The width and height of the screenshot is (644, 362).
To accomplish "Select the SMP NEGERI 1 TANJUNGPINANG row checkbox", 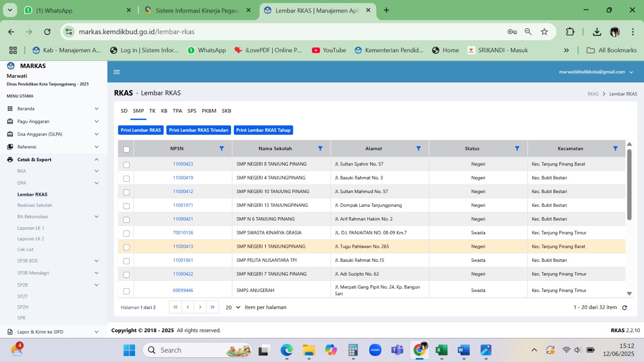I will [126, 247].
